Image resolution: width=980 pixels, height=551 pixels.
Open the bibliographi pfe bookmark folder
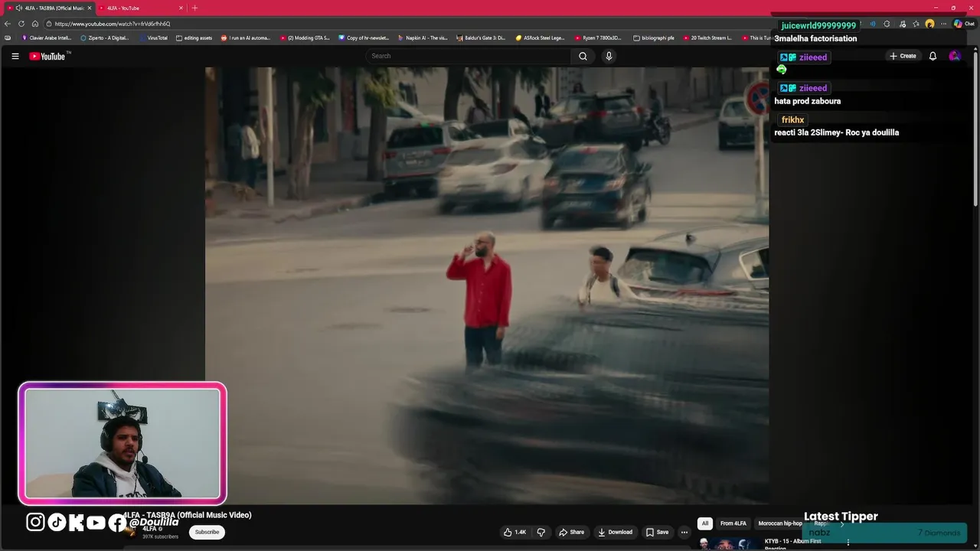tap(654, 37)
